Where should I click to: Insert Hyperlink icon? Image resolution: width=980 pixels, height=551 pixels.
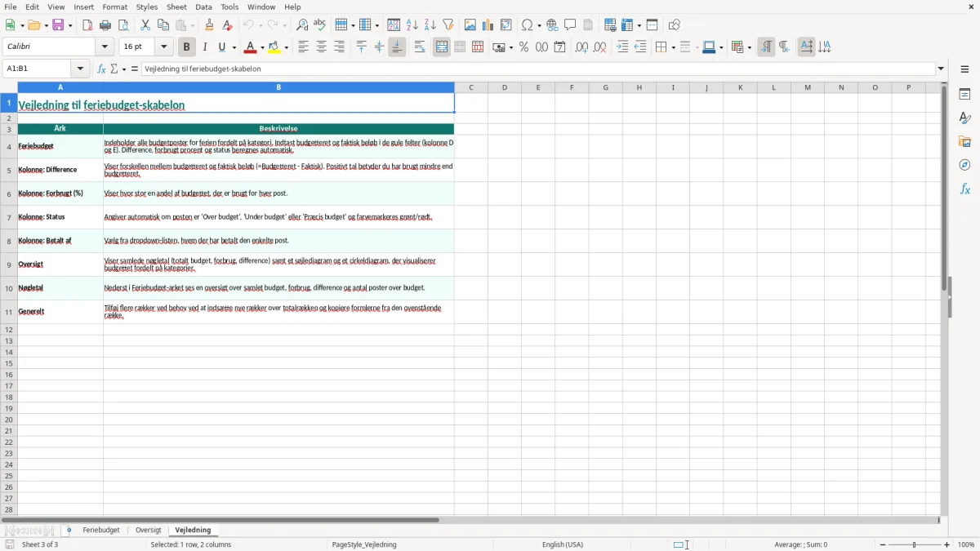(552, 25)
